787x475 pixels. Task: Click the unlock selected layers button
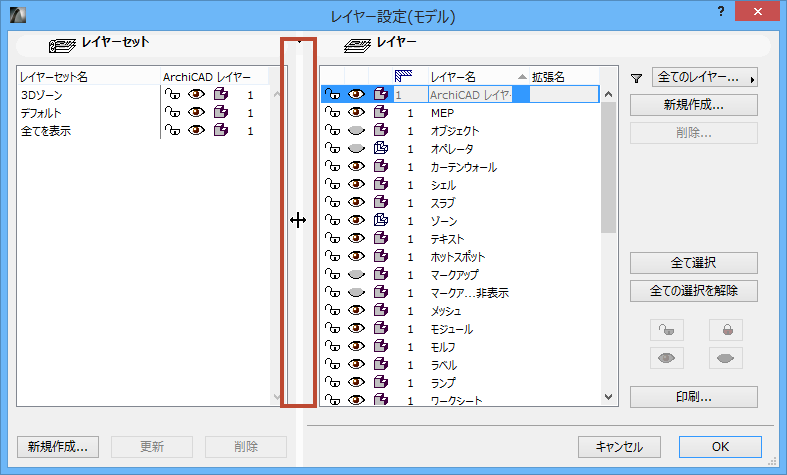coord(667,330)
